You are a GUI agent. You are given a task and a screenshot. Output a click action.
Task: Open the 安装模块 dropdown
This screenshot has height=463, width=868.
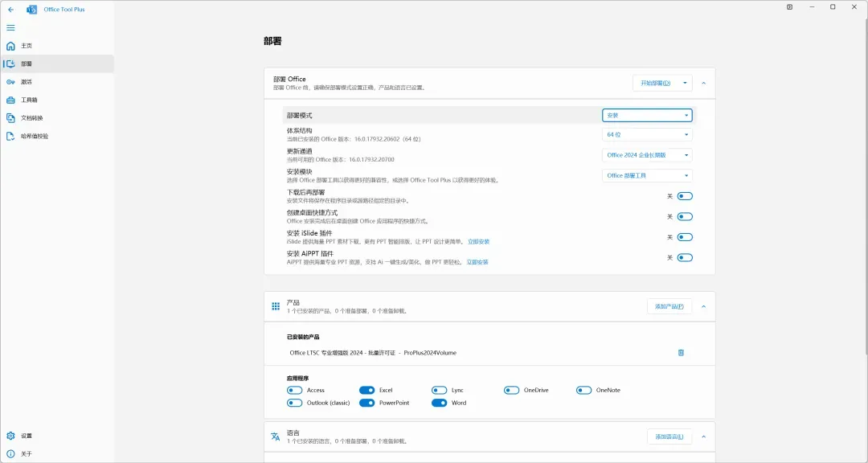647,175
